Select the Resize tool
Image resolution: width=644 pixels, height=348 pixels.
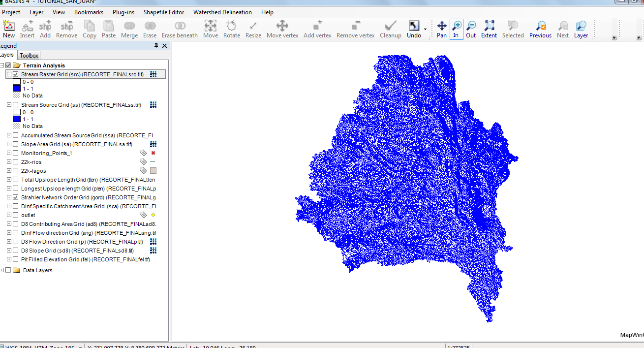[x=253, y=29]
